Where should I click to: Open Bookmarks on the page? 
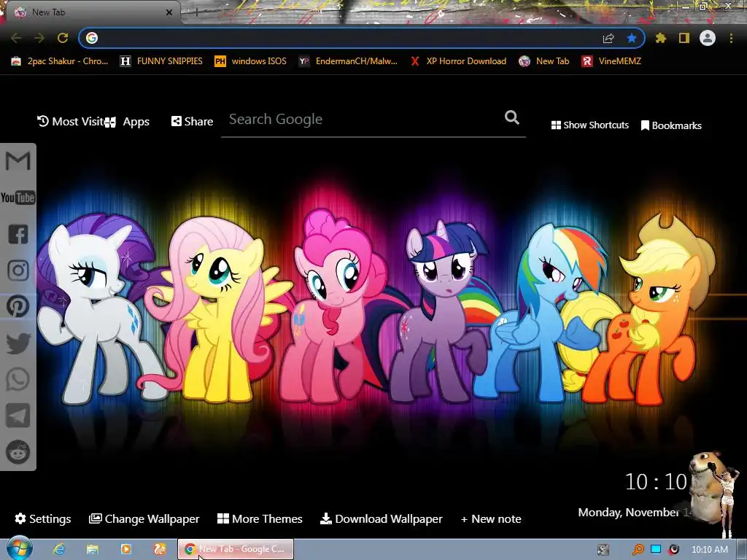(x=671, y=125)
